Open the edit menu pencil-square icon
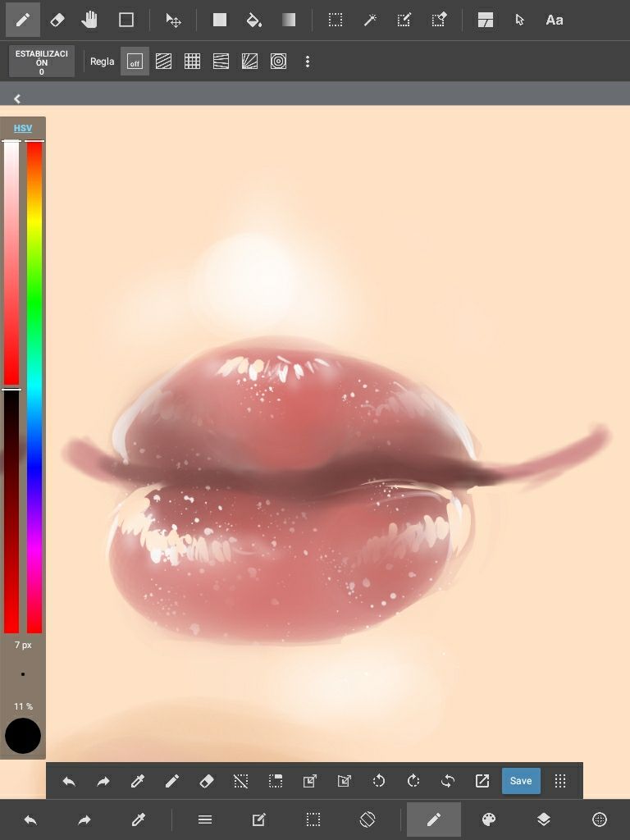Viewport: 630px width, 840px height. [x=258, y=819]
